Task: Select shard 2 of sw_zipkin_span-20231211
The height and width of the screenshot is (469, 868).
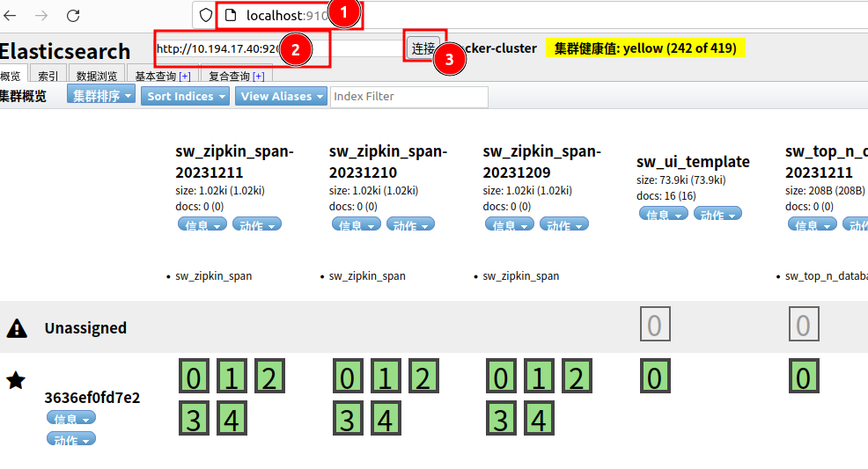Action: pos(269,378)
